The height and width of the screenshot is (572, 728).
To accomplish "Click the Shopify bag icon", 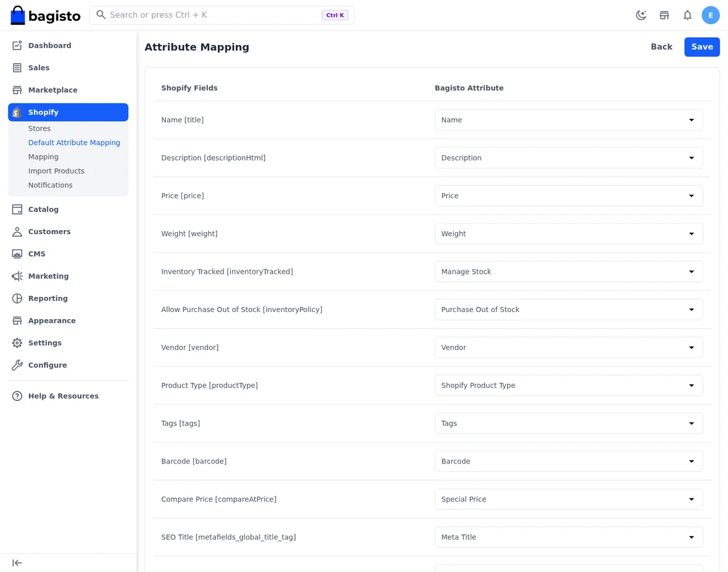I will tap(17, 112).
